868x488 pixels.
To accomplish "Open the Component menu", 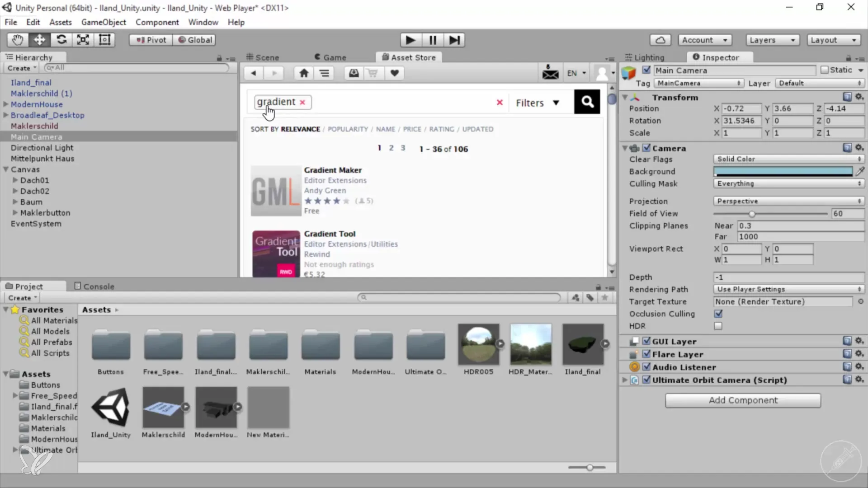I will click(x=157, y=22).
